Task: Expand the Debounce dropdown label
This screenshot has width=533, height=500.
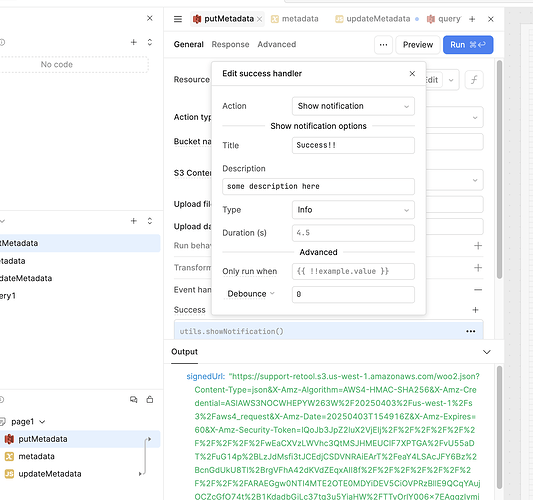Action: point(251,294)
